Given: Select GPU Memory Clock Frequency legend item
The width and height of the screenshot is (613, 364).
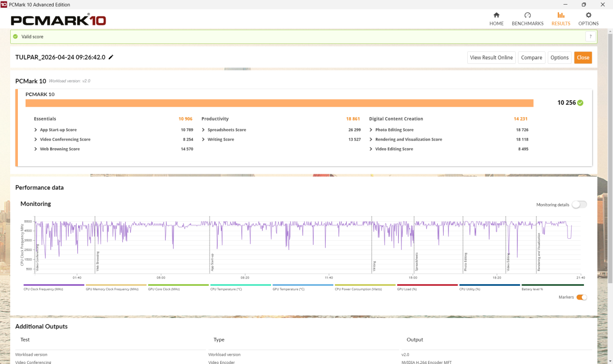Looking at the screenshot, I should point(116,287).
